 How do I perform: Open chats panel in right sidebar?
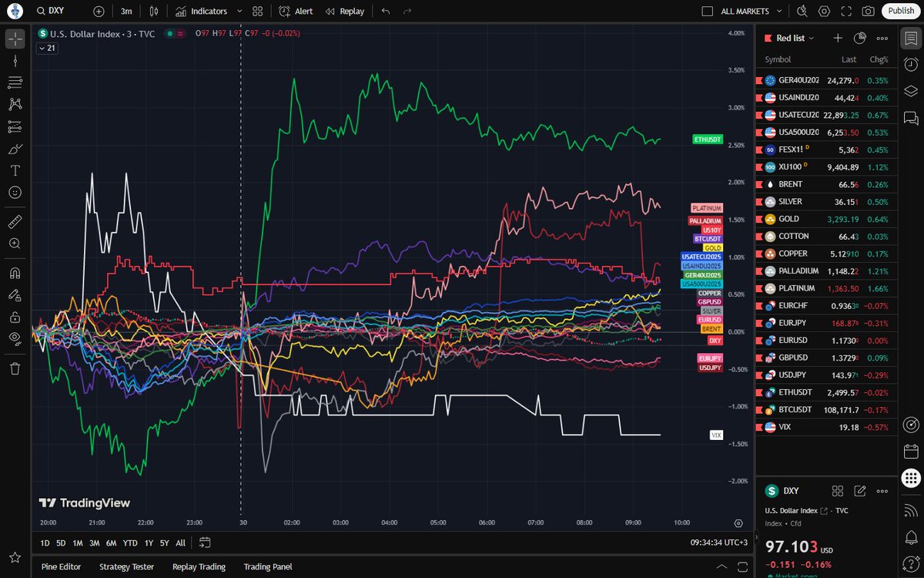coord(912,118)
